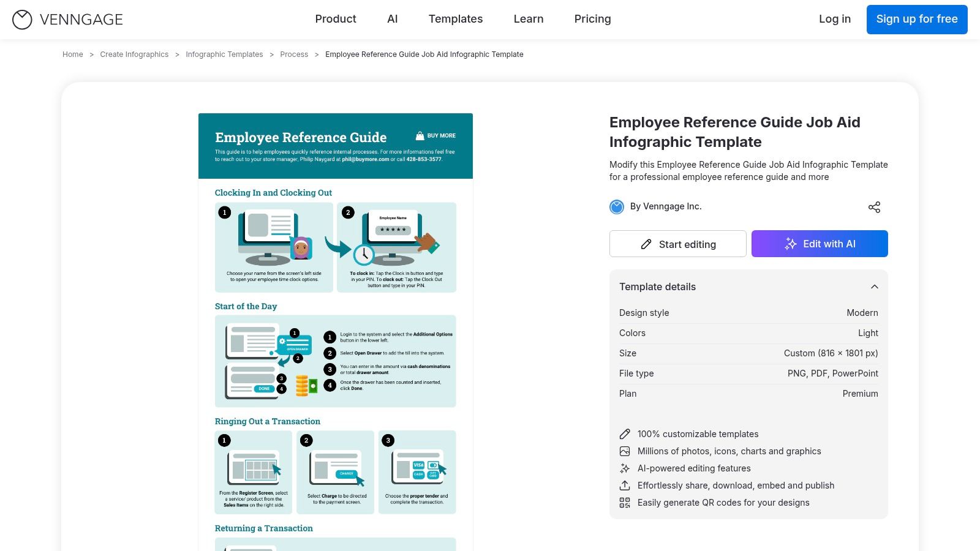Click the template description paragraph
This screenshot has width=980, height=551.
point(748,171)
